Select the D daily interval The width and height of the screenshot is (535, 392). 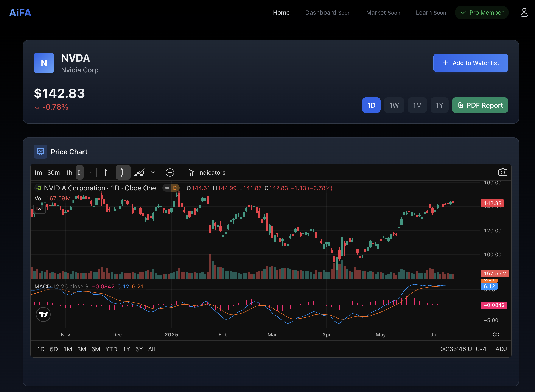pos(80,173)
